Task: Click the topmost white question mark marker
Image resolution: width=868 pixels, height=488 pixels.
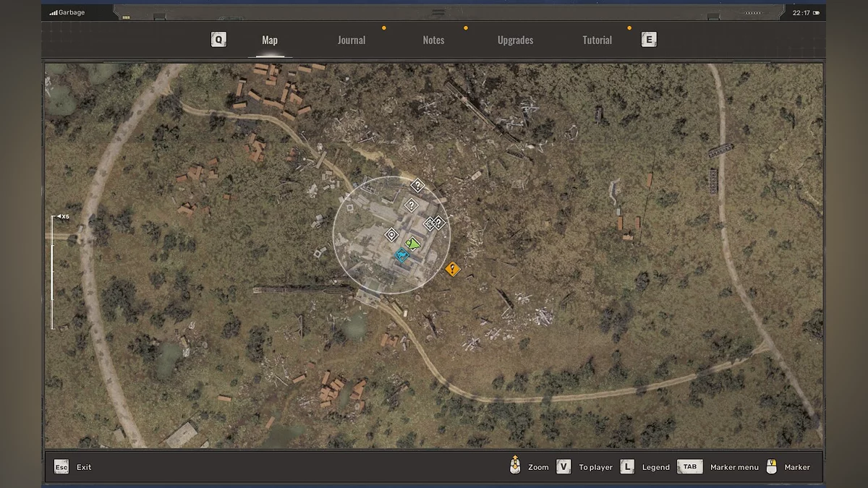Action: 417,186
